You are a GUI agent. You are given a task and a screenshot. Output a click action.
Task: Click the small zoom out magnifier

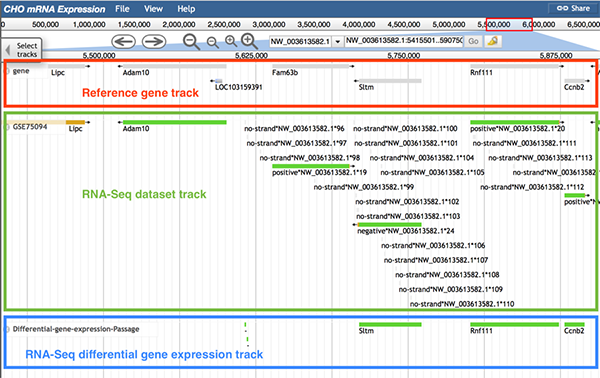pyautogui.click(x=212, y=42)
